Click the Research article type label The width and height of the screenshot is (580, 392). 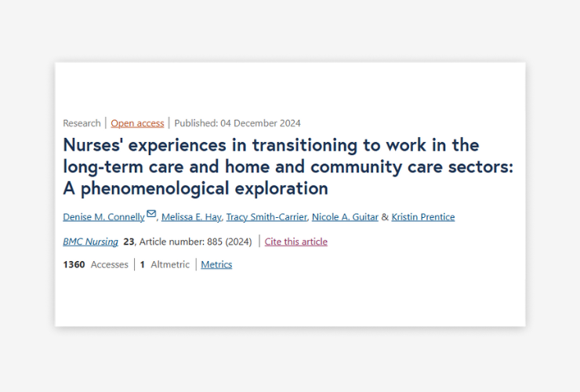pyautogui.click(x=82, y=123)
